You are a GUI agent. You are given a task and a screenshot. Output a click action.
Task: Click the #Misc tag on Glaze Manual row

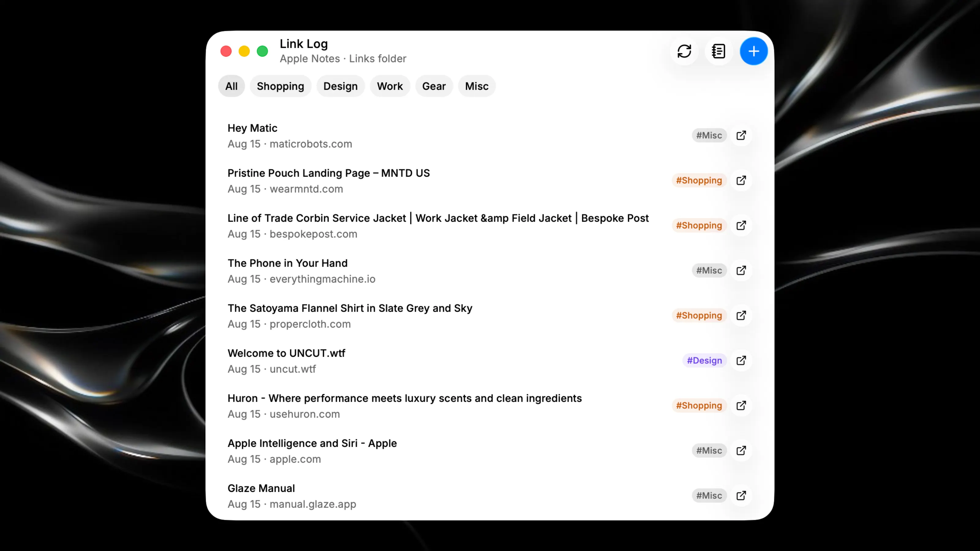[x=709, y=496]
